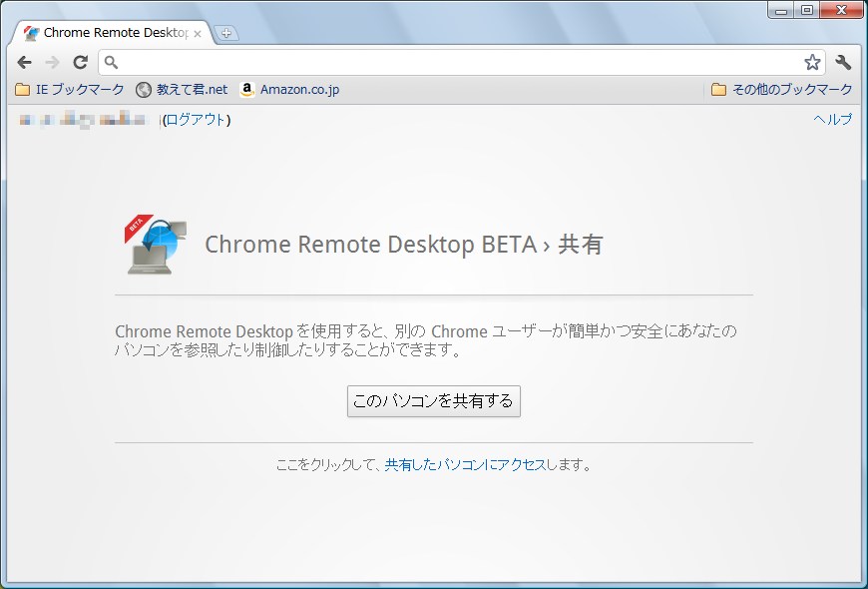Image resolution: width=868 pixels, height=589 pixels.
Task: Close the Chrome window
Action: [x=841, y=10]
